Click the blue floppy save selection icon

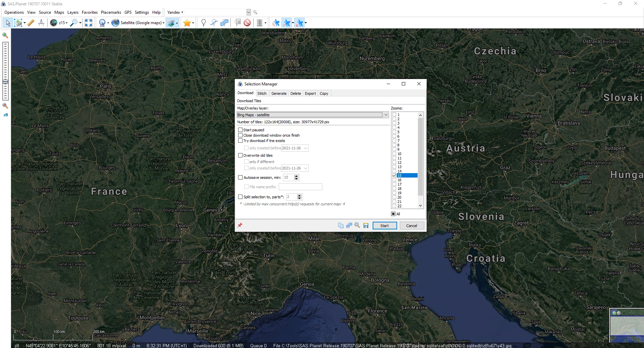coord(366,225)
